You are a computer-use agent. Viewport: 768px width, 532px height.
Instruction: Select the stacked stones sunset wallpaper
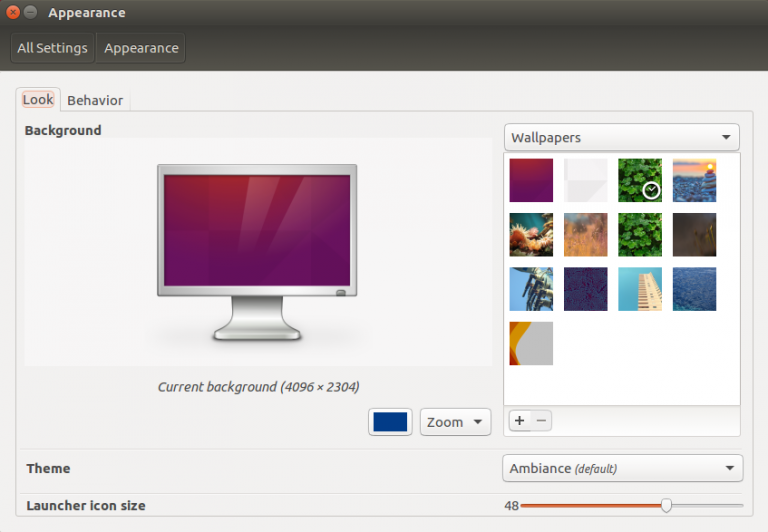click(694, 180)
